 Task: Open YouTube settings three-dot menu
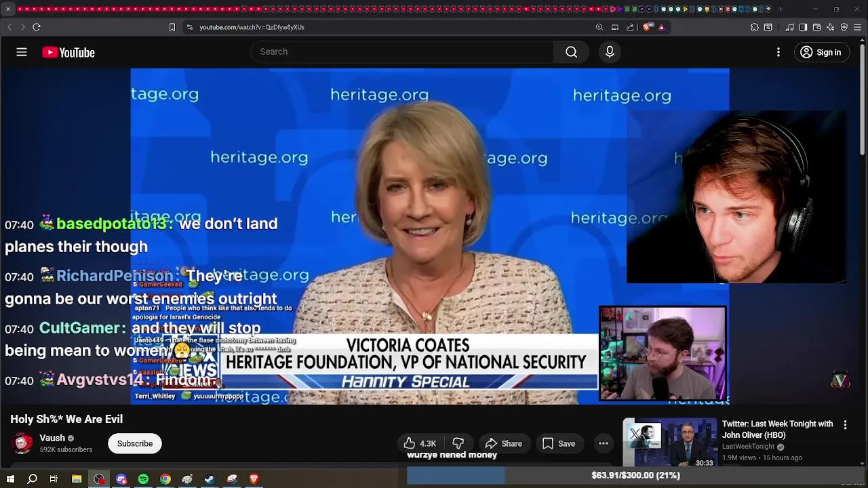coord(778,52)
